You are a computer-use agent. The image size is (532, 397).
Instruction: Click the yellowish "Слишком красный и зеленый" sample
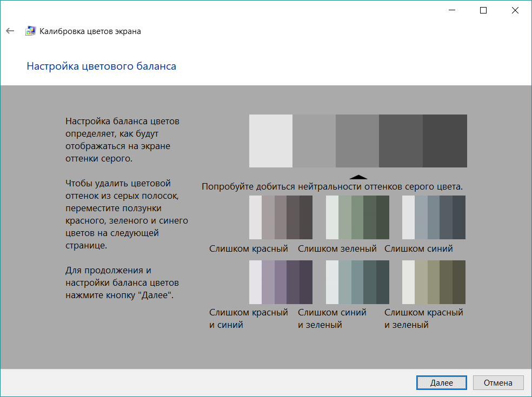tap(434, 282)
